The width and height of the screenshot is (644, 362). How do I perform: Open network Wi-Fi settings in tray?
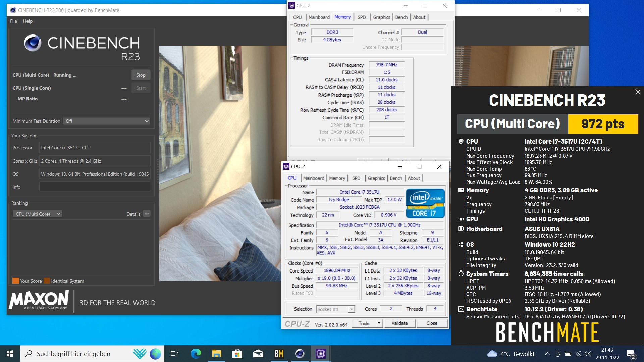(578, 354)
